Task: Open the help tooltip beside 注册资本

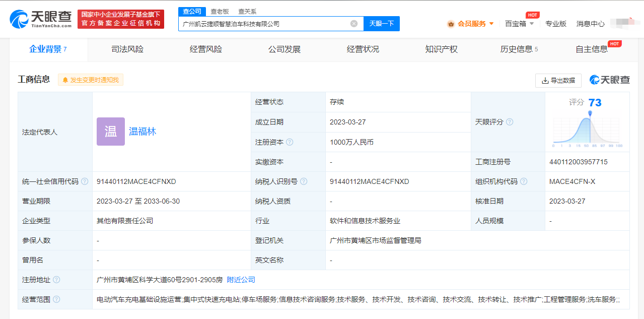Action: pyautogui.click(x=288, y=142)
